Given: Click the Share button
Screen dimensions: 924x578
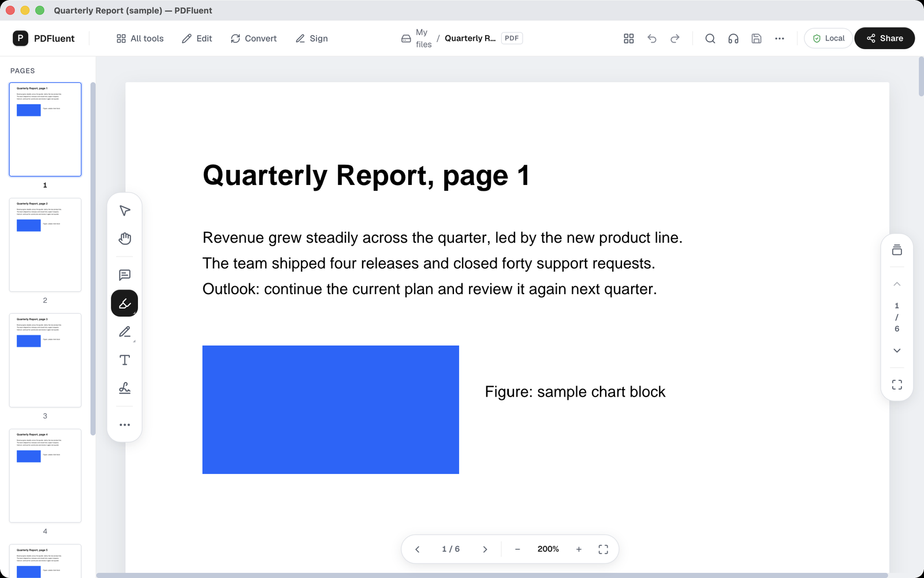Looking at the screenshot, I should point(884,38).
